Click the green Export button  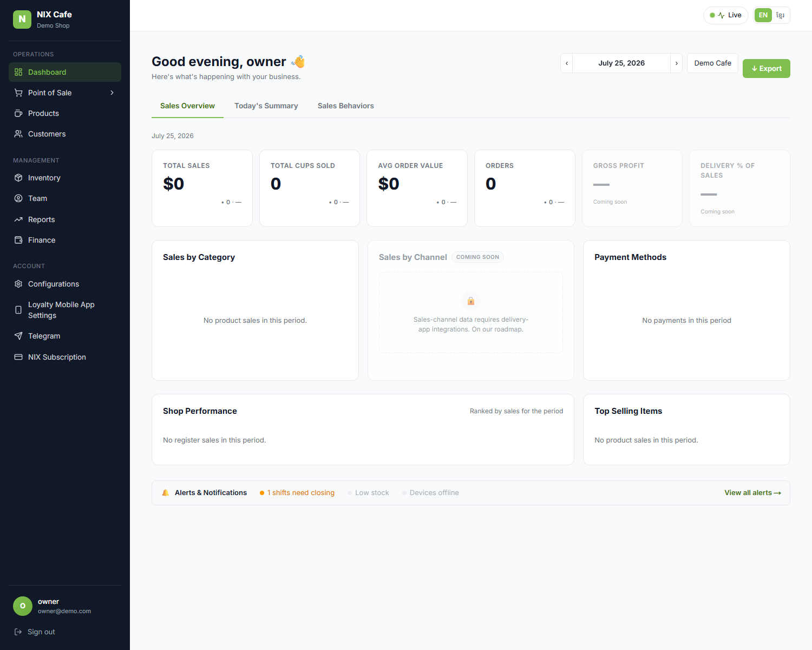(767, 68)
